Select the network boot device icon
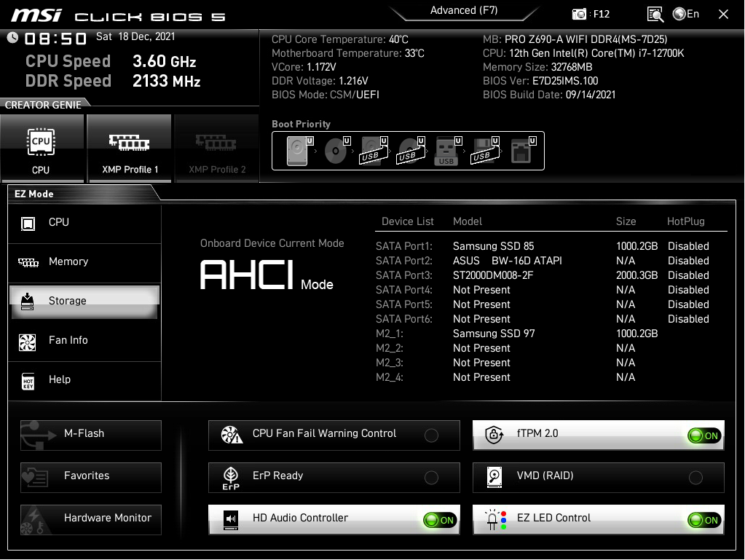 click(x=523, y=151)
